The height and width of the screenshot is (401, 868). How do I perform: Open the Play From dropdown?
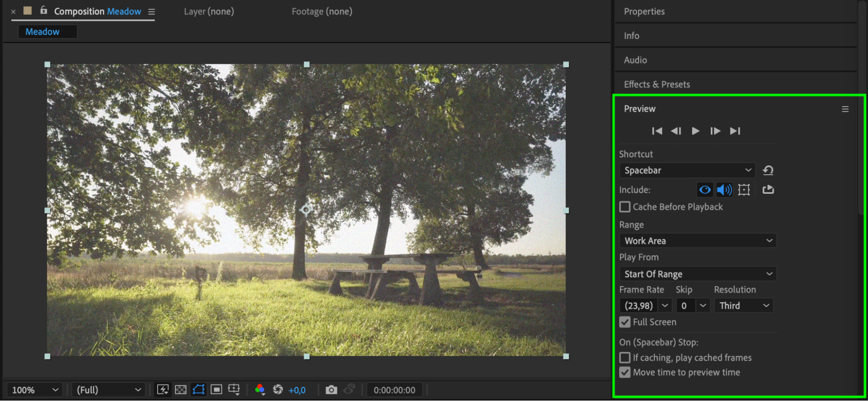(x=698, y=274)
